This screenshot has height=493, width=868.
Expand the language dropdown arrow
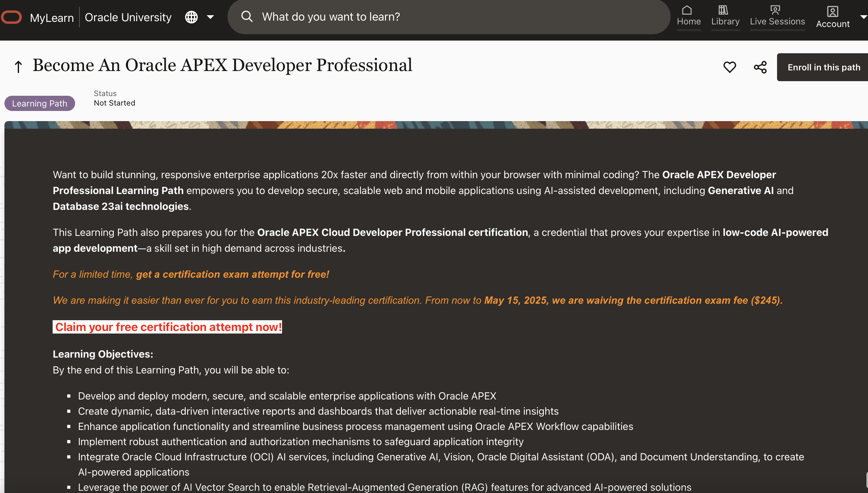point(210,17)
